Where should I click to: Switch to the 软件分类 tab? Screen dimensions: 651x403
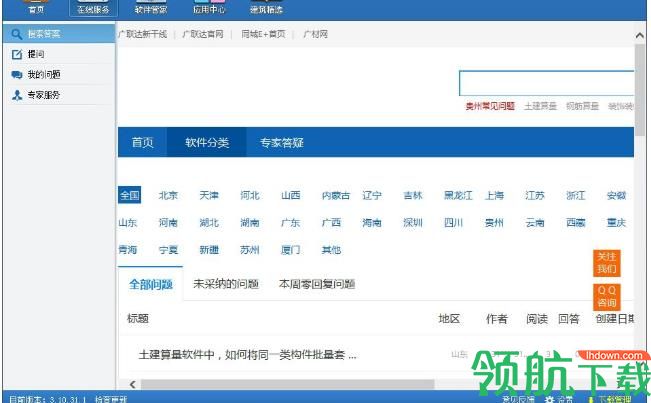click(x=207, y=142)
